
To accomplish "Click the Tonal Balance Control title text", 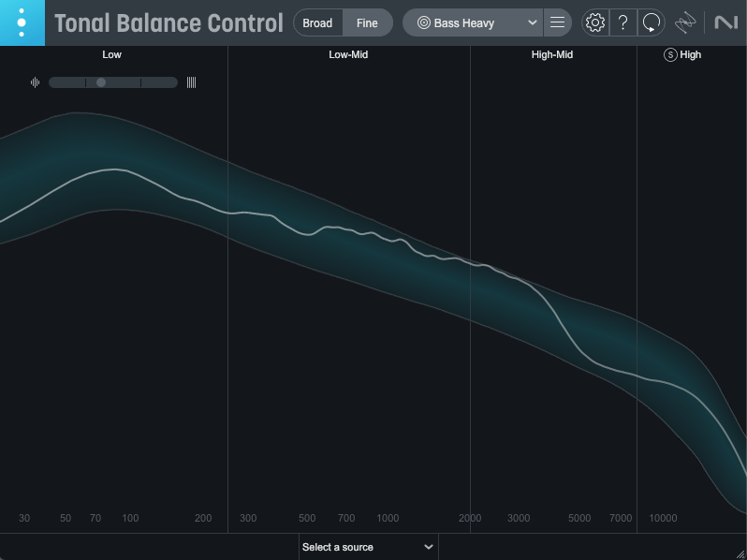I will [x=168, y=22].
